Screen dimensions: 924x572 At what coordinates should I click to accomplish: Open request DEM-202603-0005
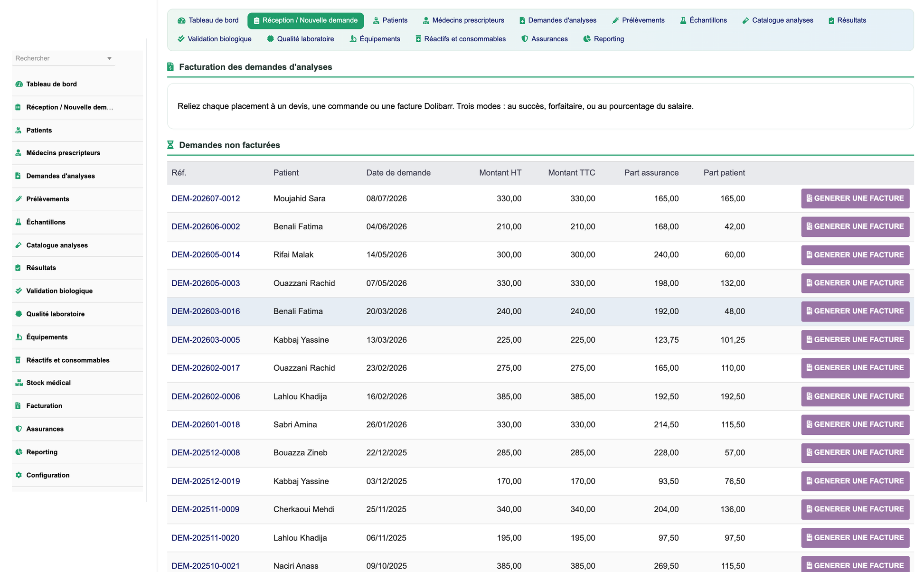pyautogui.click(x=206, y=340)
